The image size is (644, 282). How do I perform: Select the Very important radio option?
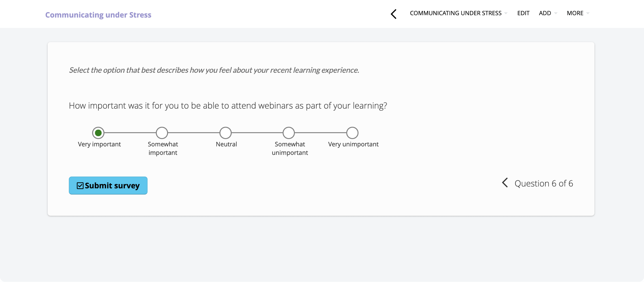pos(98,133)
